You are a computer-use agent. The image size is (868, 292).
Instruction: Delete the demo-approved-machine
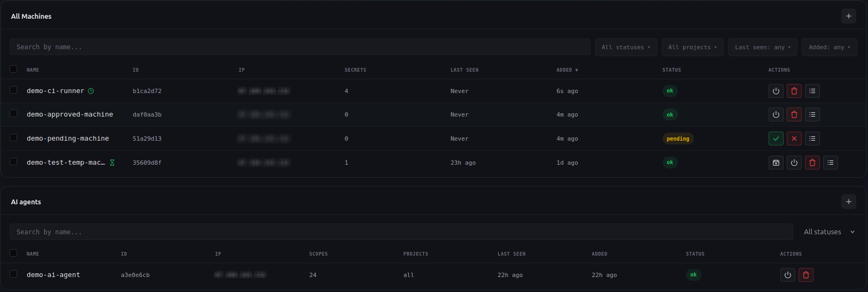click(x=794, y=114)
